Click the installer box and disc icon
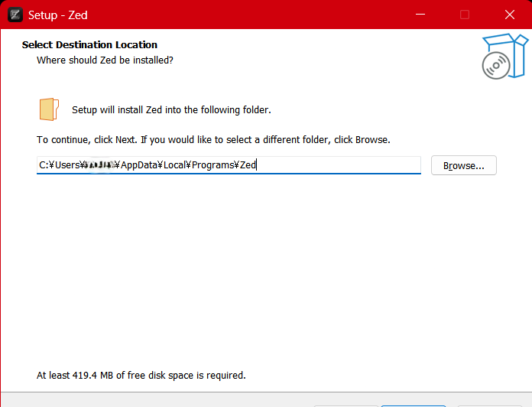532x407 pixels. click(504, 57)
